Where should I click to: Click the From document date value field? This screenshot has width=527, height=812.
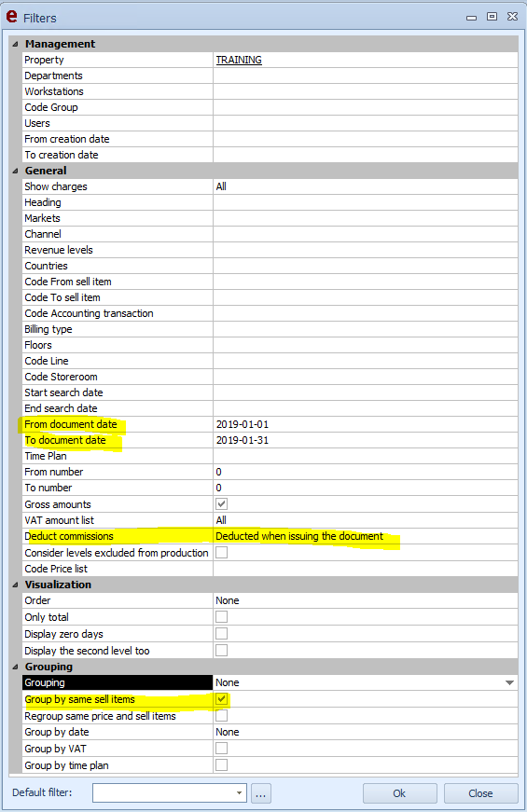coord(366,424)
